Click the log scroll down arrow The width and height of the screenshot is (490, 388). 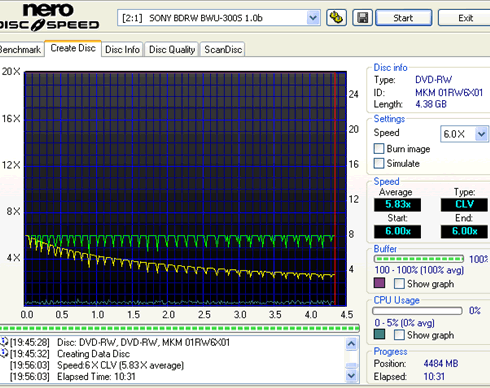click(x=351, y=376)
